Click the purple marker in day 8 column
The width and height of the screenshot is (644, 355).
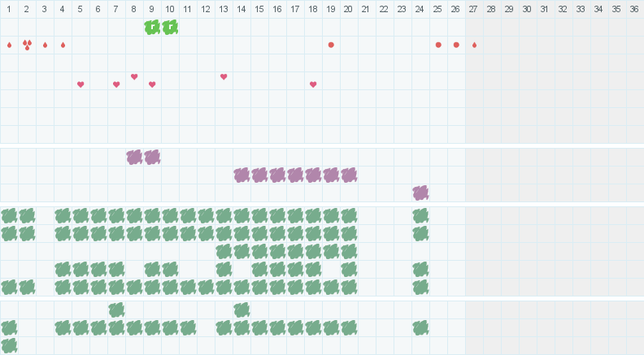(x=134, y=157)
